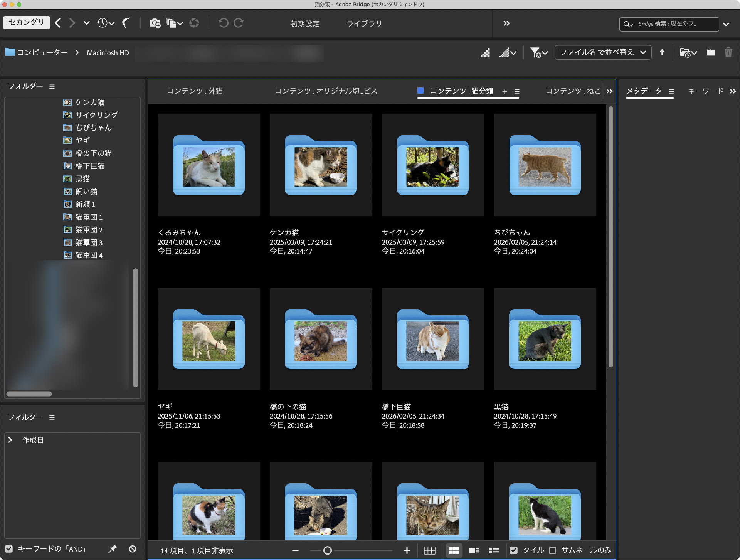Screen dimensions: 740x560
Task: Click the 初期設定 workspace button
Action: (x=304, y=24)
